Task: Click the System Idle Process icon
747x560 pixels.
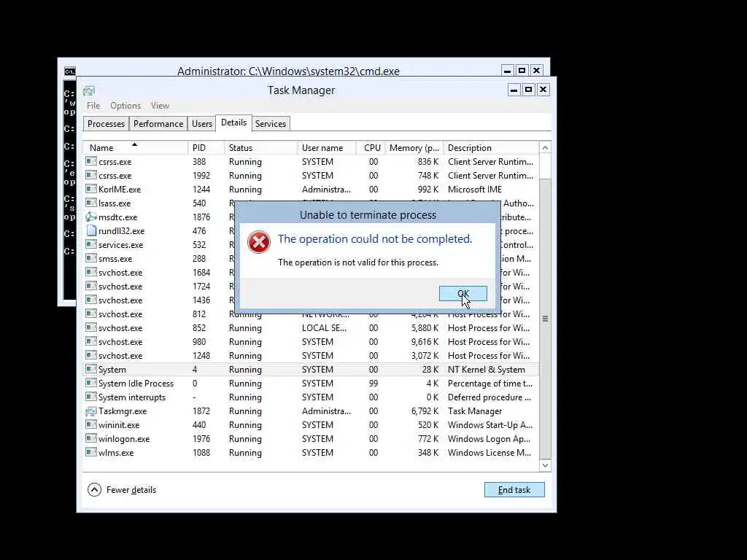Action: (x=91, y=383)
